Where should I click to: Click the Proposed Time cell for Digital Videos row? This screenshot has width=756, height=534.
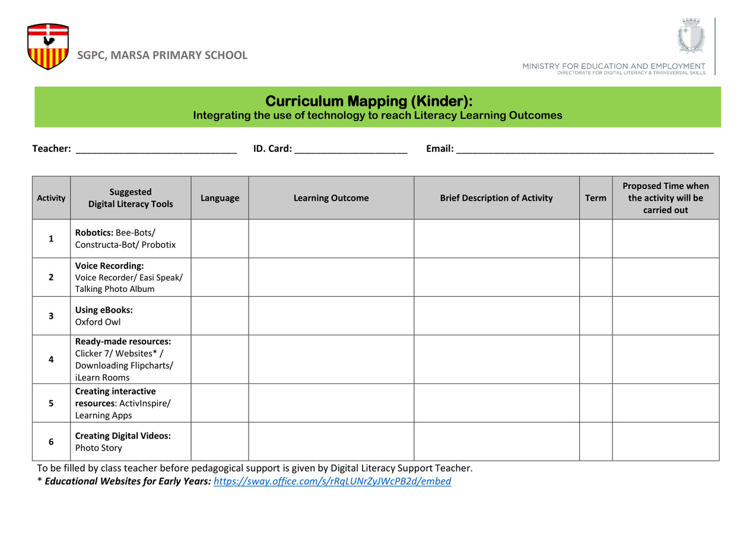666,441
